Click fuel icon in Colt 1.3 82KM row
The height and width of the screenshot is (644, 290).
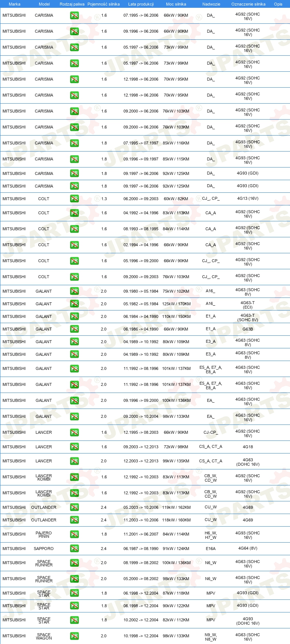coord(74,199)
